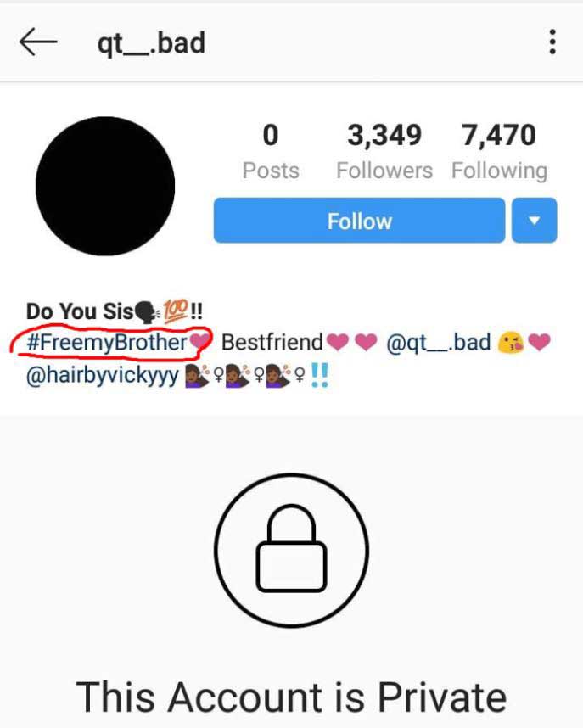583x728 pixels.
Task: Tap the back arrow icon
Action: [38, 42]
